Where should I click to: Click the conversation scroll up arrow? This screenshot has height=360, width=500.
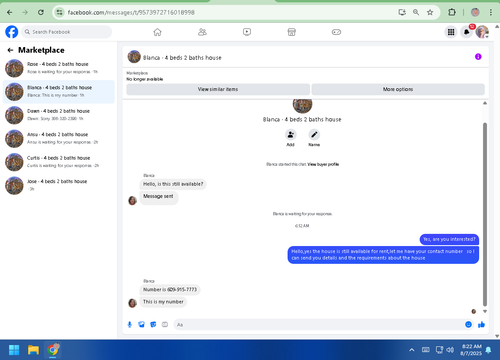tap(485, 103)
